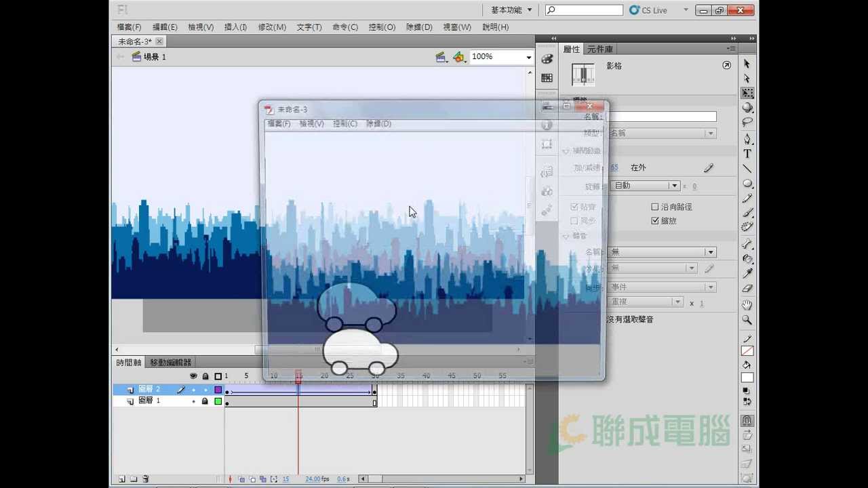Click the Edit Scene clapper icon
Image resolution: width=868 pixels, height=488 pixels.
[441, 57]
